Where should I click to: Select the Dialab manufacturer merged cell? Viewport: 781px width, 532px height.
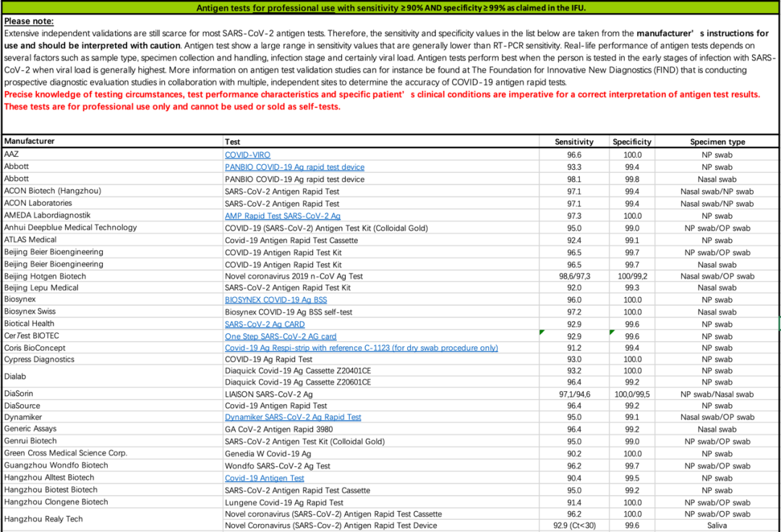pos(113,377)
